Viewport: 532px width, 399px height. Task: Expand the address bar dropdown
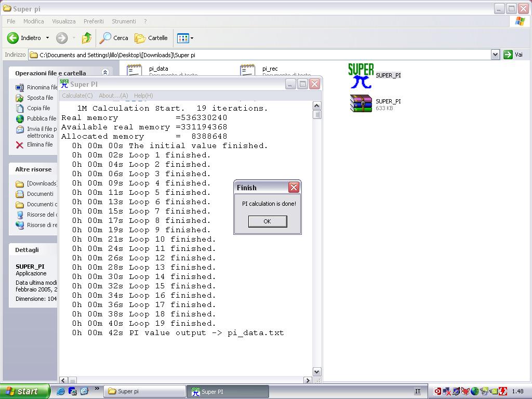495,55
